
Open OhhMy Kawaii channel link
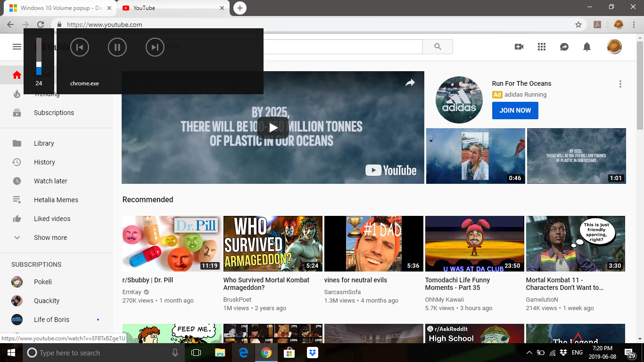[445, 300]
